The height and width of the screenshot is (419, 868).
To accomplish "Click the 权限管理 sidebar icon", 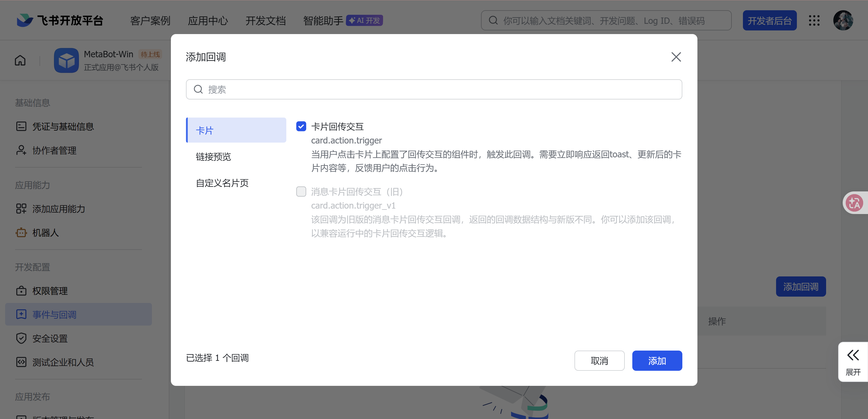I will tap(21, 291).
